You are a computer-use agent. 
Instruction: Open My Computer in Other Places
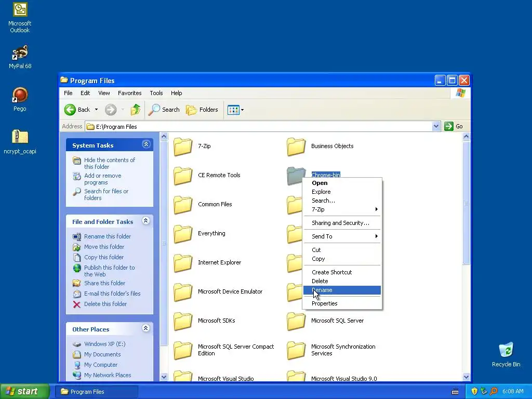(x=101, y=365)
